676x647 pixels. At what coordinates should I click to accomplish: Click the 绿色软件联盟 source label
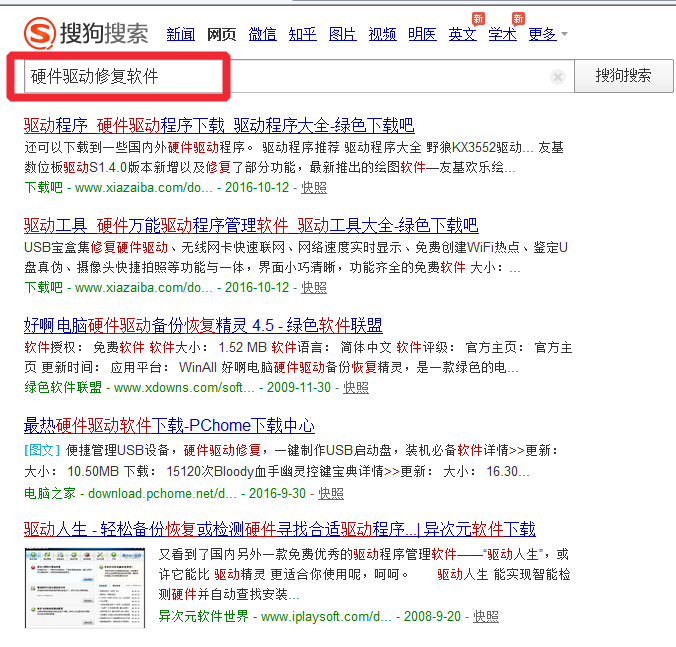point(63,388)
